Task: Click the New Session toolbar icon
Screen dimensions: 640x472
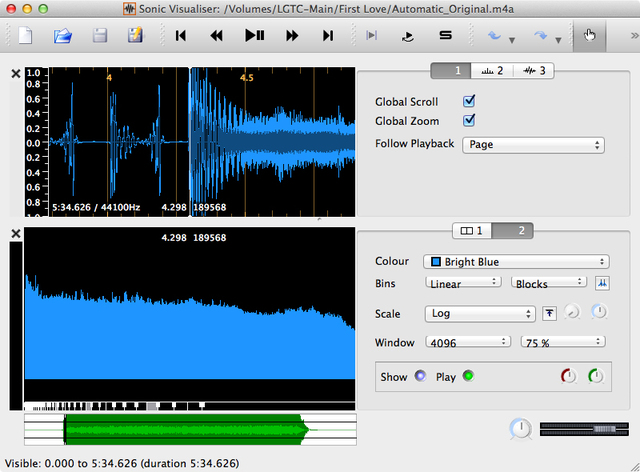Action: (26, 36)
